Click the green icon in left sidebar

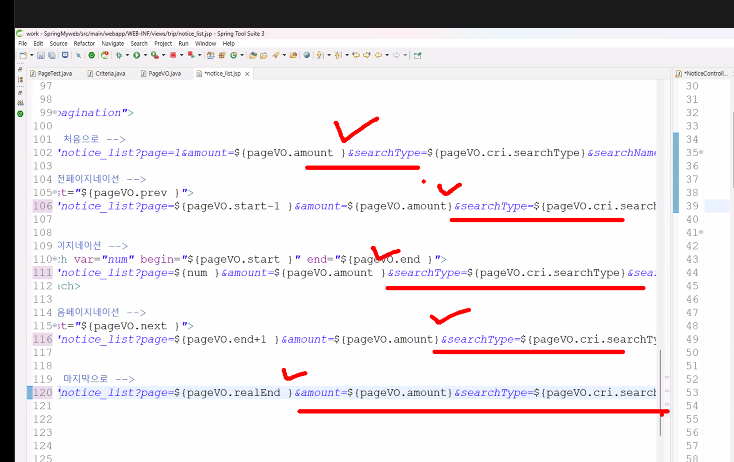pyautogui.click(x=20, y=114)
